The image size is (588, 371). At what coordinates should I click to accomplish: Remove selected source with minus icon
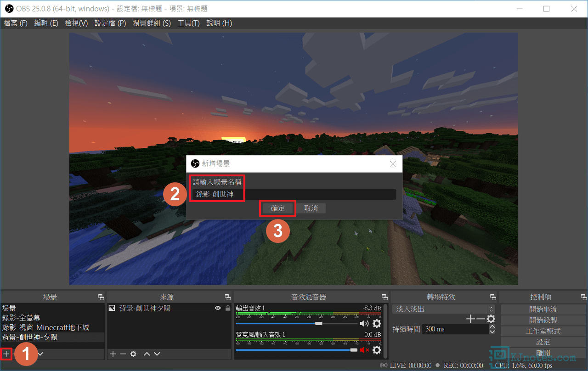(x=123, y=354)
